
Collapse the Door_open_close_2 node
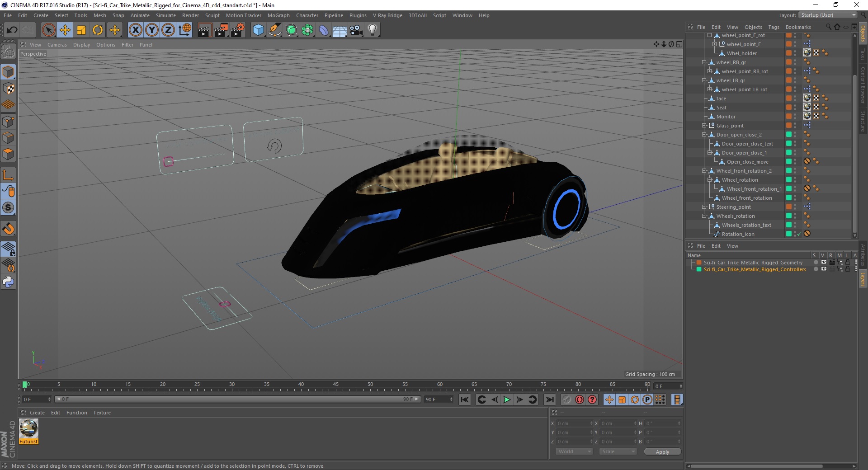(x=704, y=135)
